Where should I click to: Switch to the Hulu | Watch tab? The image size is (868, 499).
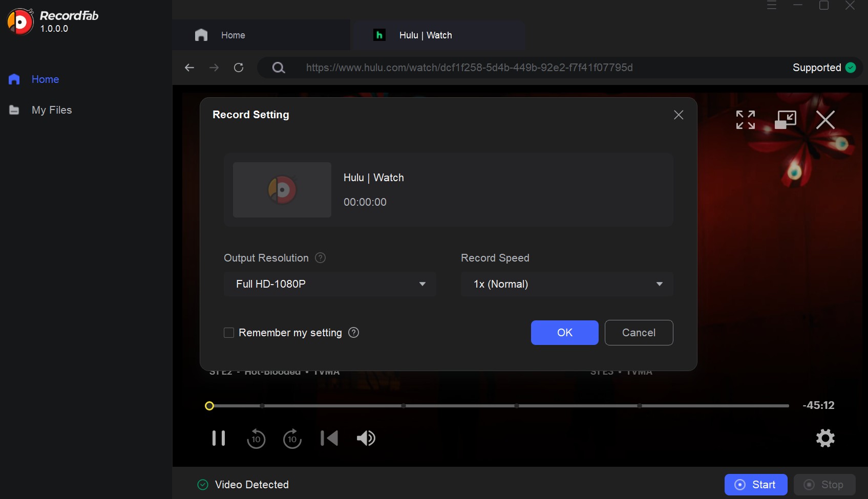pyautogui.click(x=438, y=35)
